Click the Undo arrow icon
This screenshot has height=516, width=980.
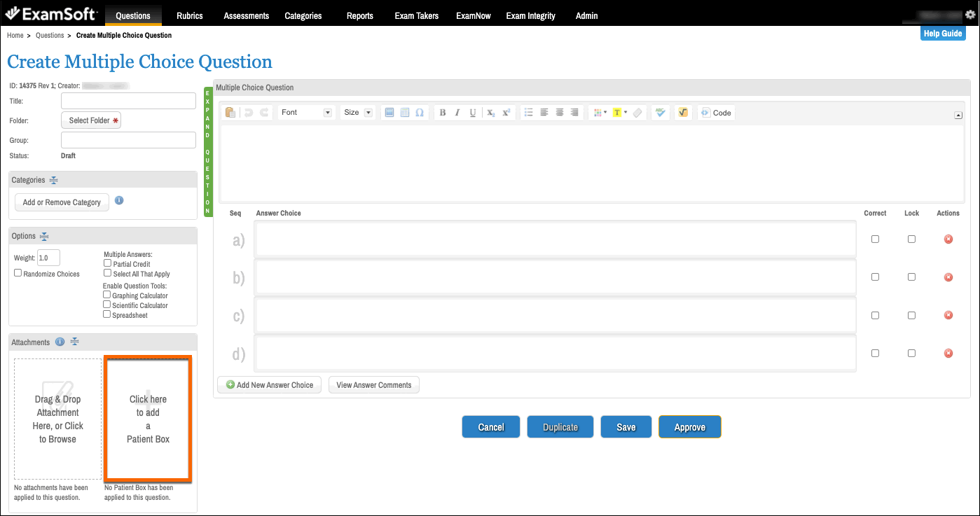tap(248, 113)
